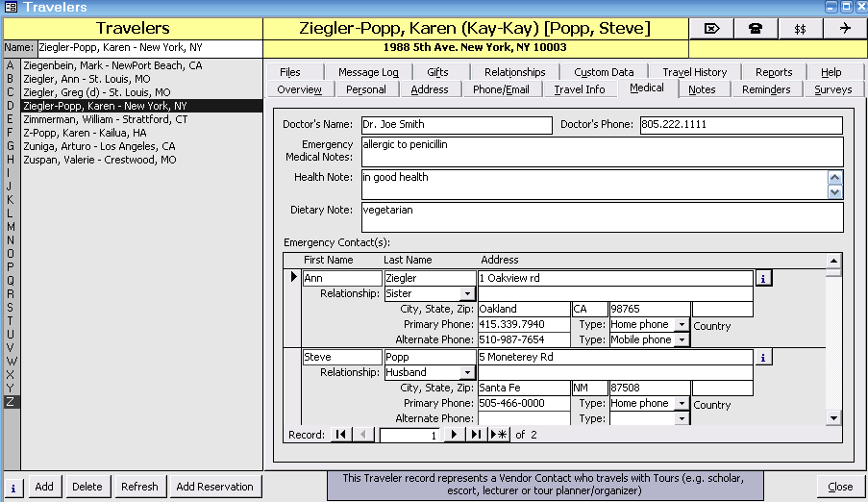The image size is (868, 502).
Task: Jump to last emergency contact record
Action: pyautogui.click(x=476, y=435)
